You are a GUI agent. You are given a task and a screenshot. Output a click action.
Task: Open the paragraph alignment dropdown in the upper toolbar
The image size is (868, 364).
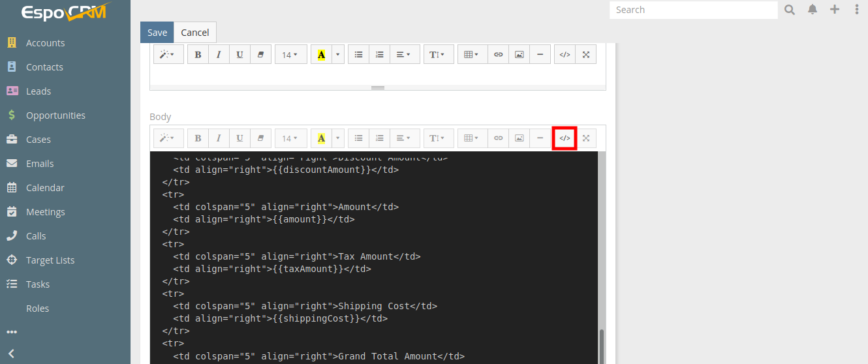click(x=404, y=55)
